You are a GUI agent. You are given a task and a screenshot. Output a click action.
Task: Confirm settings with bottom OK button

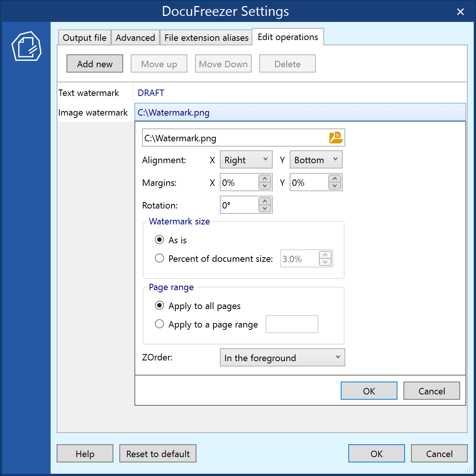coord(377,454)
